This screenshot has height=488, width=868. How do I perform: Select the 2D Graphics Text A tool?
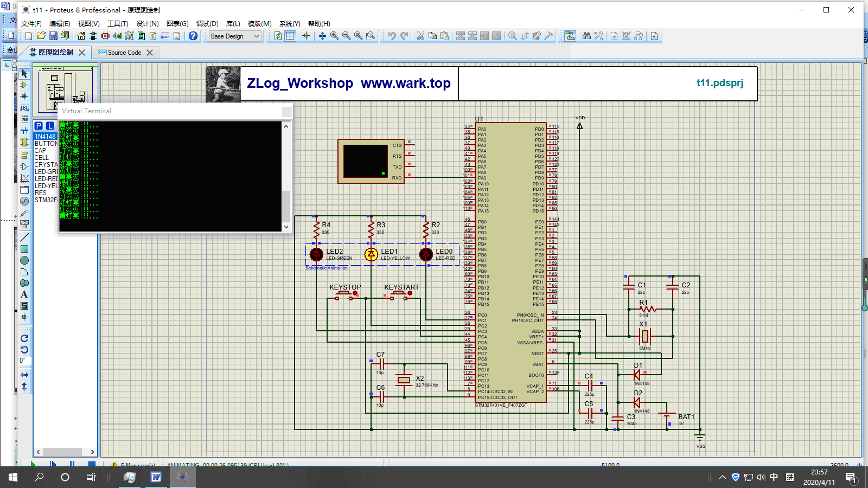pos(24,294)
